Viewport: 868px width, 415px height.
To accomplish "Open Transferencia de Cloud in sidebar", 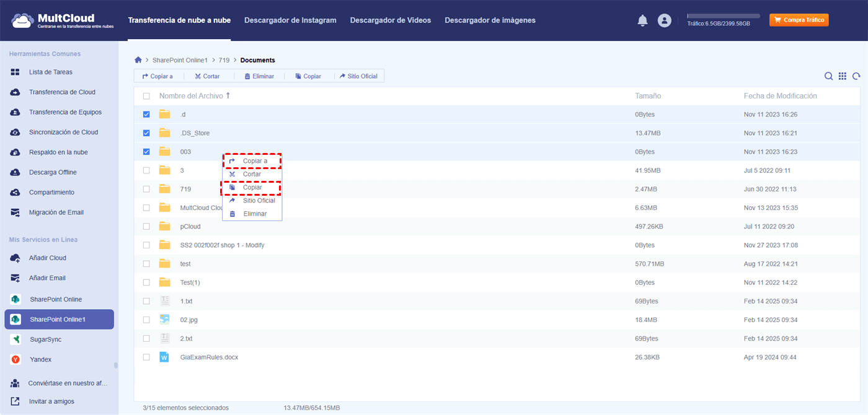I will tap(62, 92).
